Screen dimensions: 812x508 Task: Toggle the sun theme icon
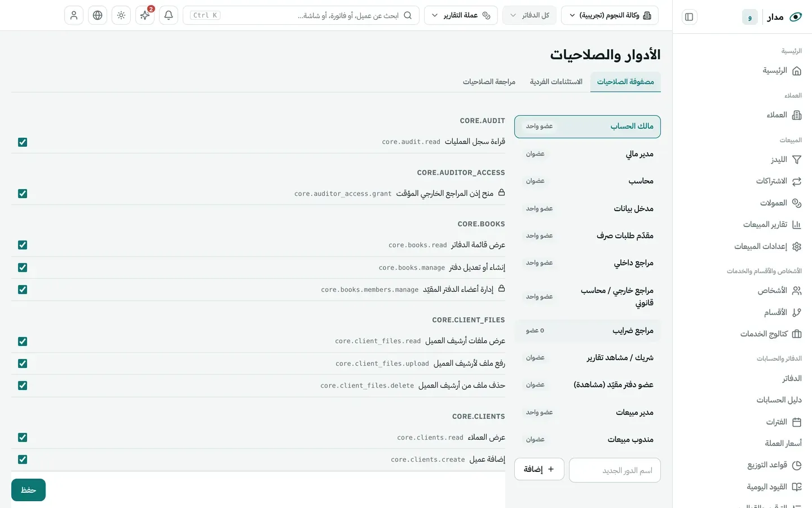[121, 15]
